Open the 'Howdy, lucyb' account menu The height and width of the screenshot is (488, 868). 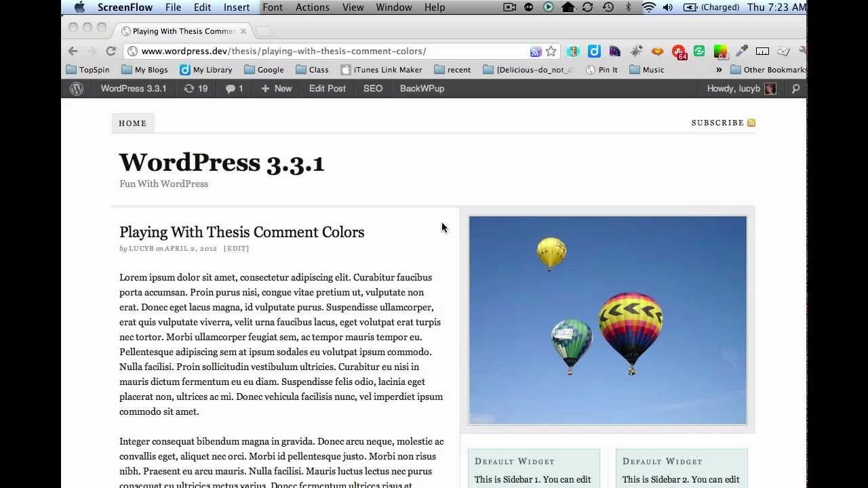(741, 89)
